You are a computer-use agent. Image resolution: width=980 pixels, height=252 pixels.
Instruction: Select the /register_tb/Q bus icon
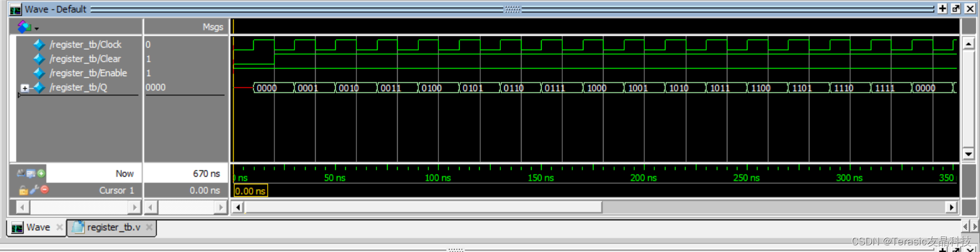pos(39,88)
